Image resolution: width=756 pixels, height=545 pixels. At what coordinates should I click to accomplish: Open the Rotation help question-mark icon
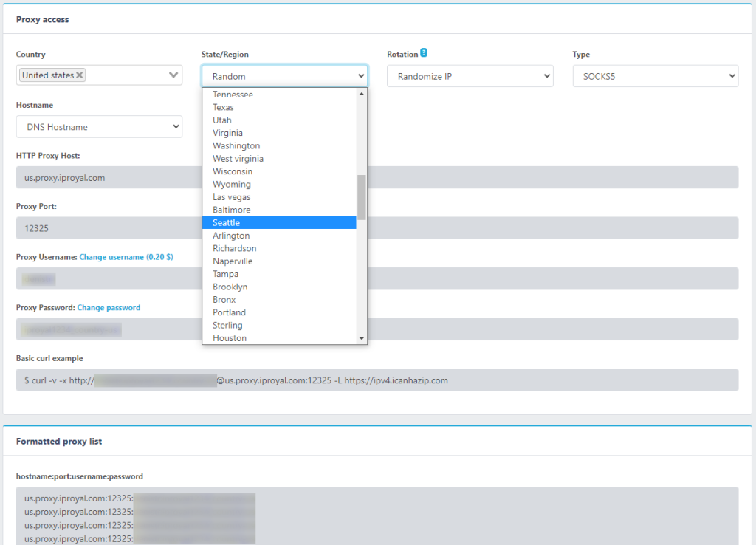click(424, 52)
